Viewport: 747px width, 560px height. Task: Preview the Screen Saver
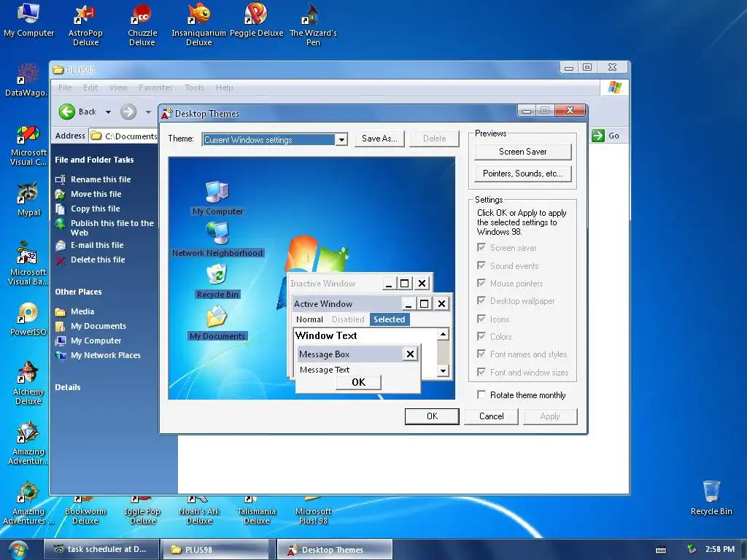tap(522, 152)
